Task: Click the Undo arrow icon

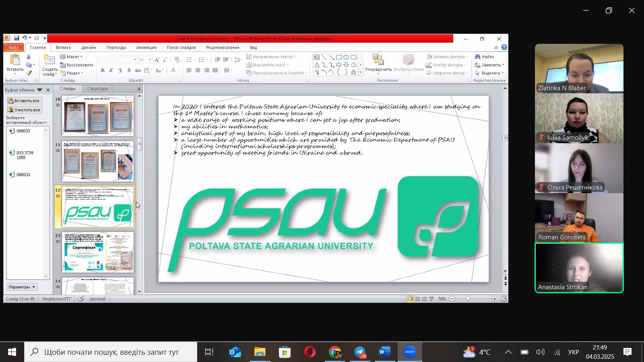Action: pyautogui.click(x=24, y=38)
